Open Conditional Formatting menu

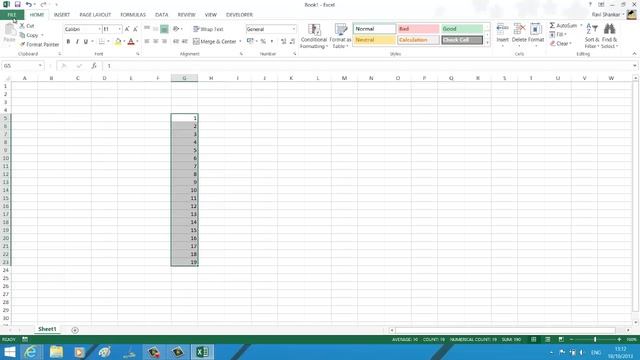[x=313, y=36]
